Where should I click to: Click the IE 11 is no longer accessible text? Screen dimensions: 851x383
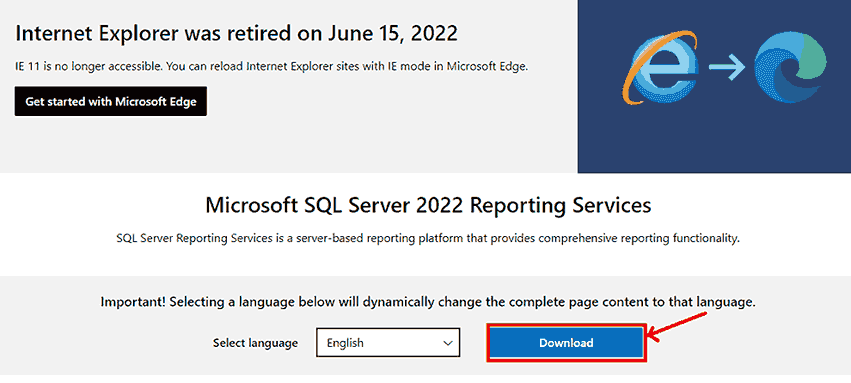pos(271,66)
